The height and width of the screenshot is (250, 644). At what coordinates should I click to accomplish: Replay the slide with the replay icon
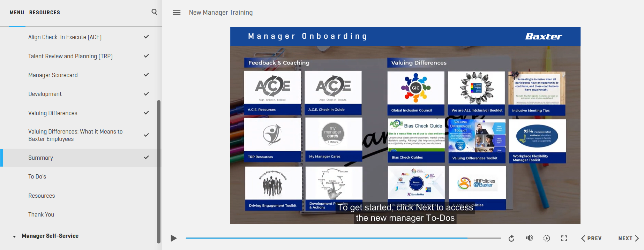[x=511, y=238]
